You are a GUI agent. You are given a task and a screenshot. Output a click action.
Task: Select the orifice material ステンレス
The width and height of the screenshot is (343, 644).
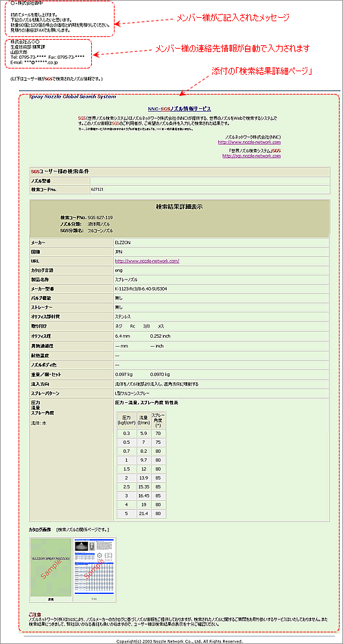coord(122,316)
